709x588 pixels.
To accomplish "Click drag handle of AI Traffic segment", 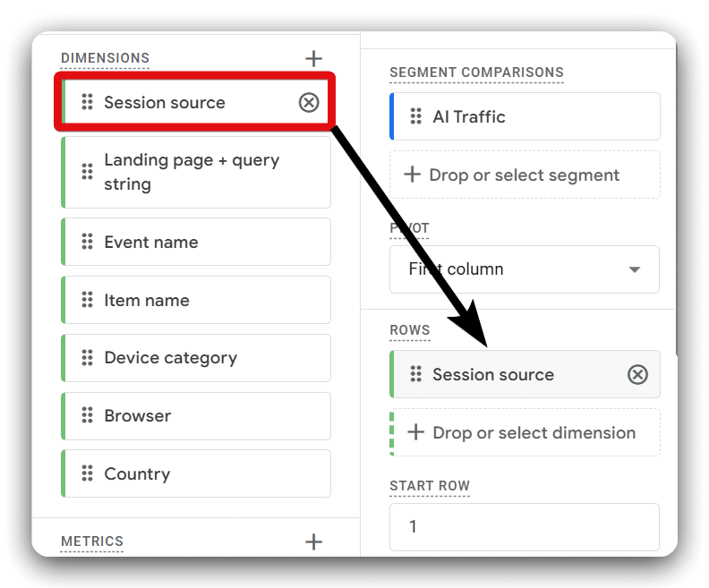I will click(415, 117).
